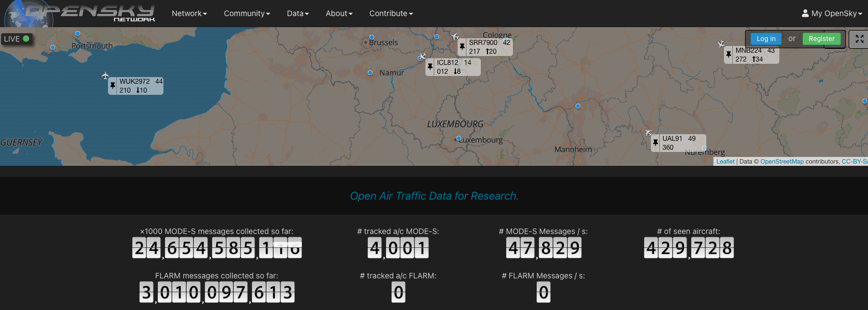
Task: Click the blue receiver dot near Namur
Action: click(370, 73)
